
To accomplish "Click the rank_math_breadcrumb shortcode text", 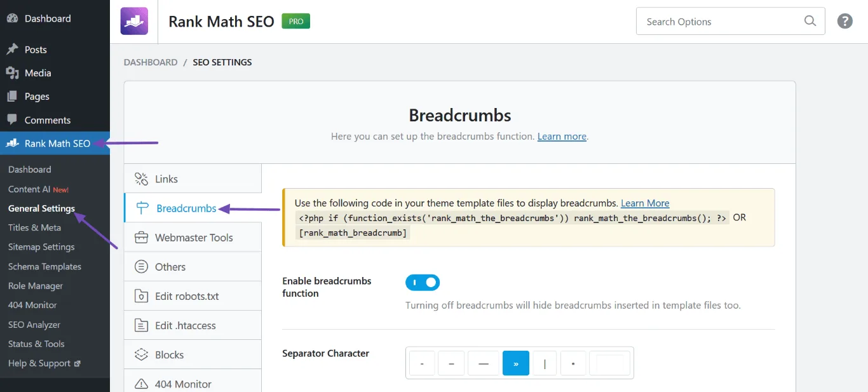I will coord(353,233).
